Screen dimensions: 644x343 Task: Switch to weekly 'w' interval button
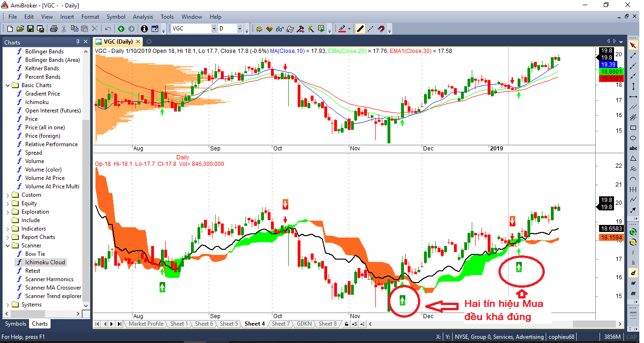[x=633, y=283]
